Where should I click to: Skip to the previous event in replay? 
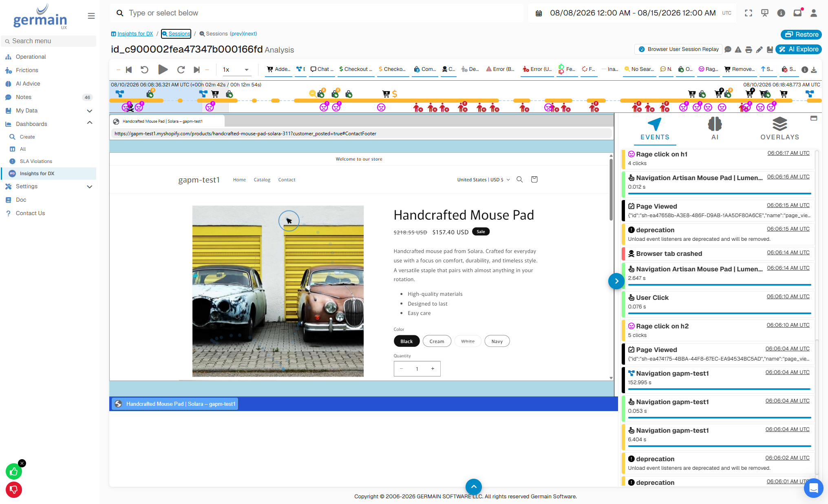(129, 70)
